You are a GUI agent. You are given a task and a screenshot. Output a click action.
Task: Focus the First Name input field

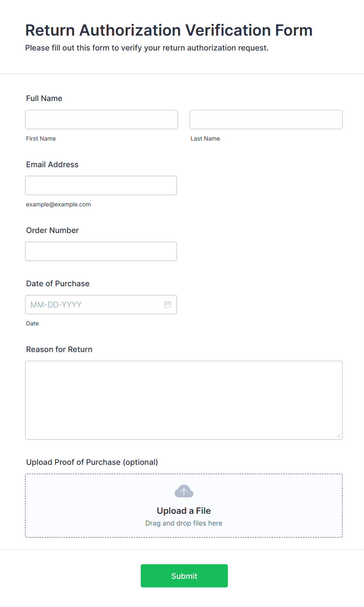click(101, 119)
